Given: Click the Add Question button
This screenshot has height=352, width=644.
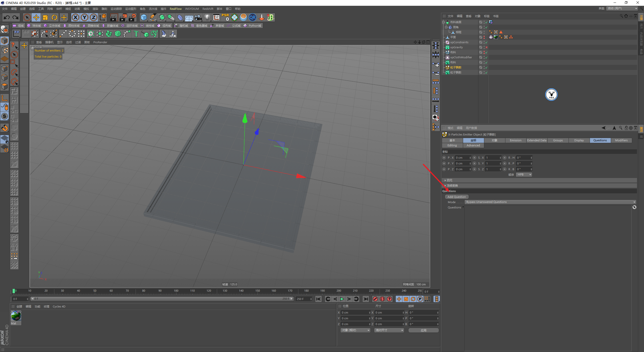Looking at the screenshot, I should point(457,197).
